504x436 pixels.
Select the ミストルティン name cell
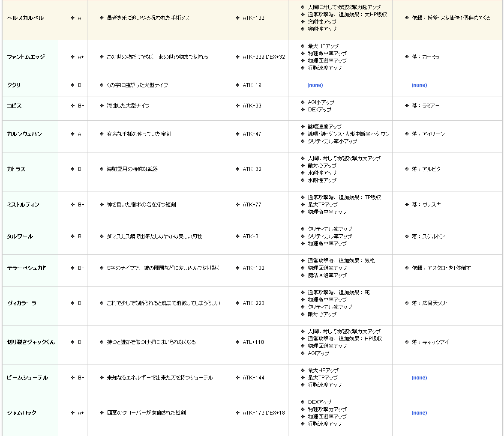(23, 205)
